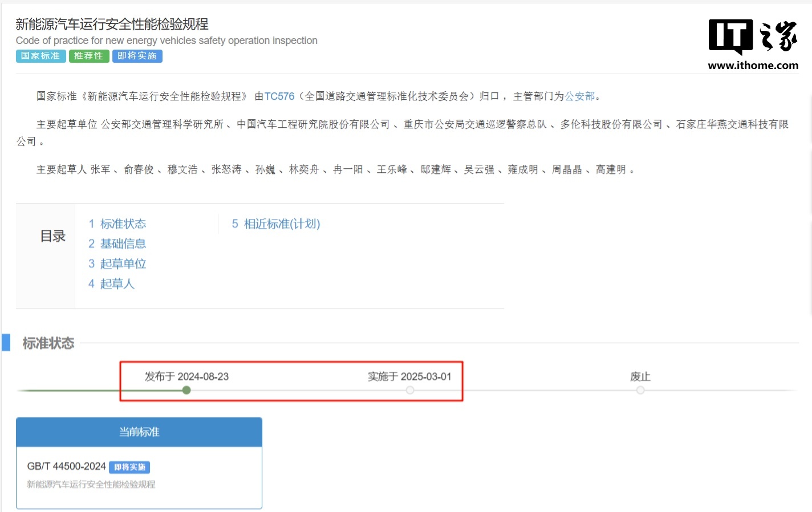This screenshot has height=512, width=812.
Task: Go to 3 起草单位 section
Action: 117,264
